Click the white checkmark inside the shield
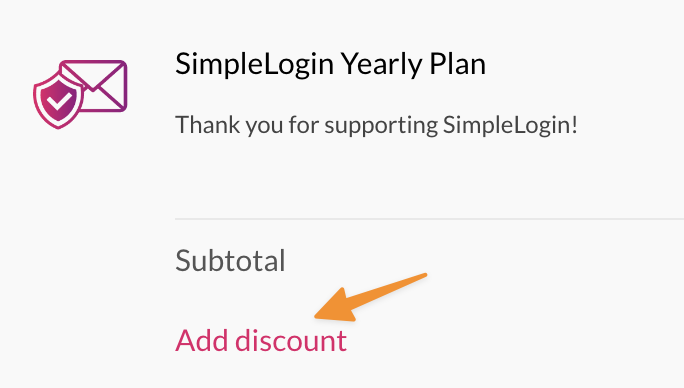The width and height of the screenshot is (684, 388). point(61,101)
